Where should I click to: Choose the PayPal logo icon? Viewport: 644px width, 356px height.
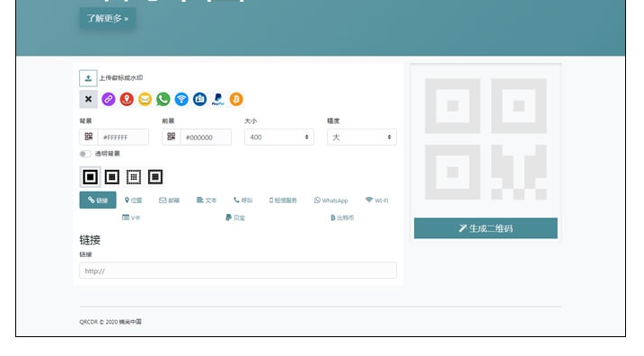tap(217, 99)
